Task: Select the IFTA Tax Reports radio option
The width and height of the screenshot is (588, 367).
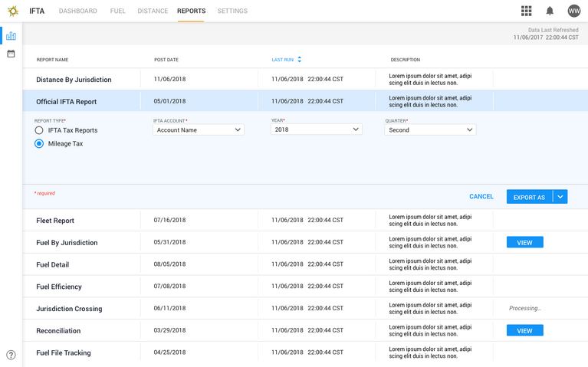Action: tap(39, 130)
